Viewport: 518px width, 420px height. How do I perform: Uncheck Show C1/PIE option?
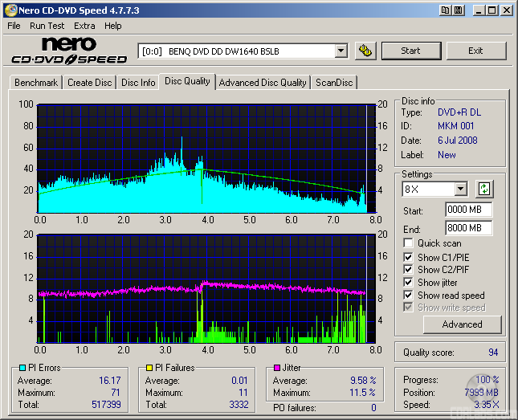coord(409,257)
